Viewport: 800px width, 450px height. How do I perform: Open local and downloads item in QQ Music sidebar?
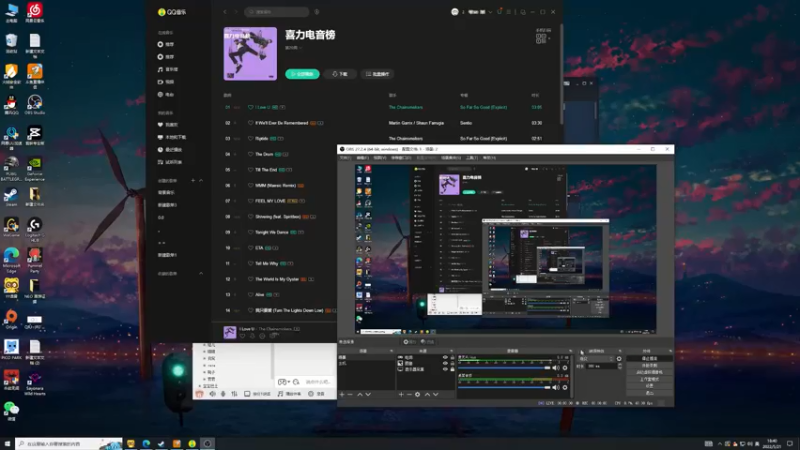point(172,137)
